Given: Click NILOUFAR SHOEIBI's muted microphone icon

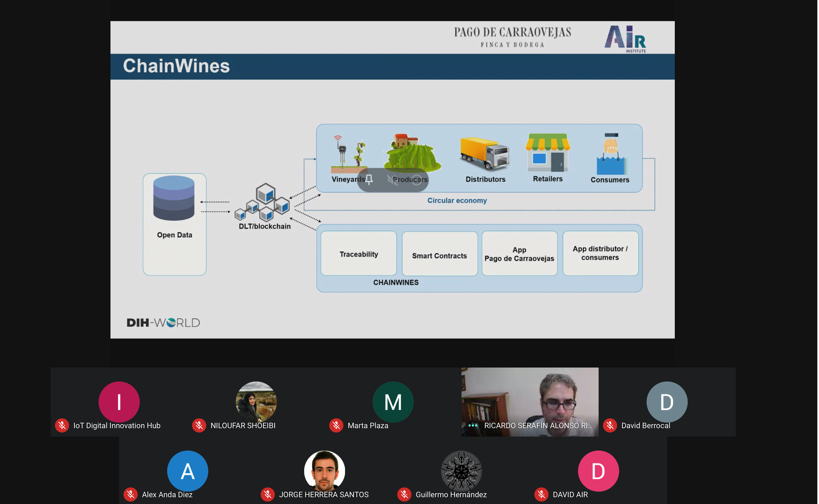Looking at the screenshot, I should 199,425.
